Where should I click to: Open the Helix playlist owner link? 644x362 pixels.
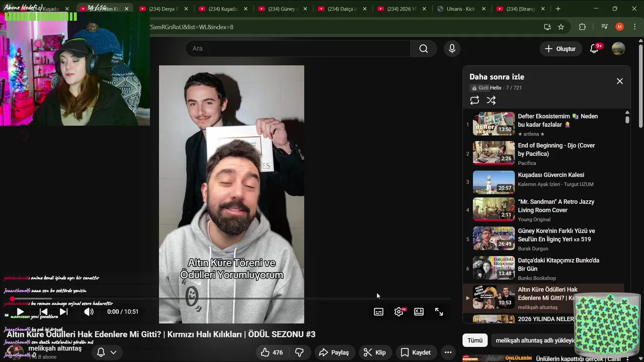tap(496, 87)
